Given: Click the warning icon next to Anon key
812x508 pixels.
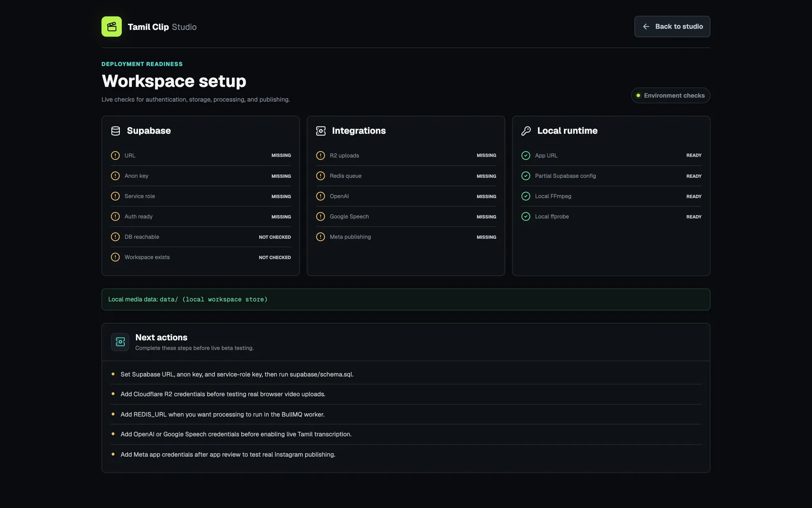Looking at the screenshot, I should coord(115,176).
